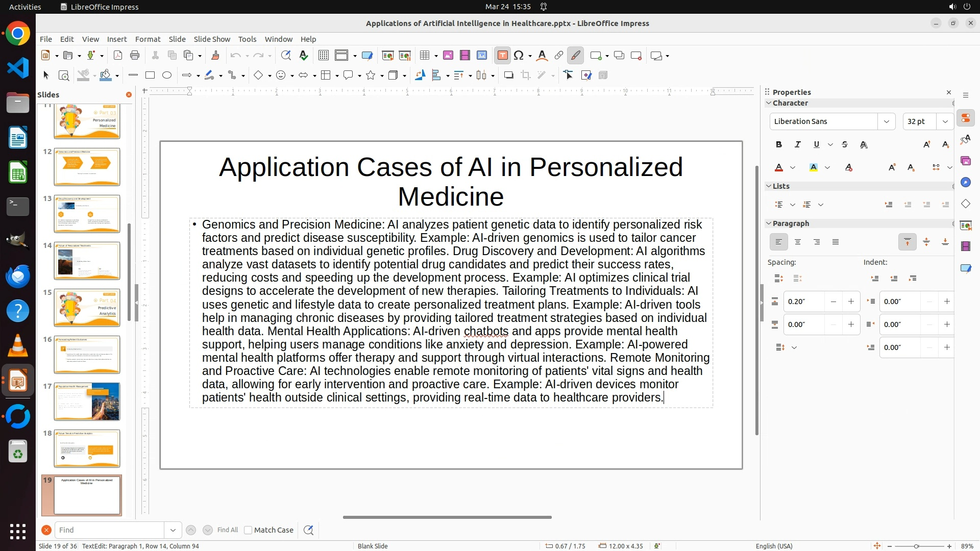Click the Find All button
The image size is (980, 551).
(x=227, y=530)
